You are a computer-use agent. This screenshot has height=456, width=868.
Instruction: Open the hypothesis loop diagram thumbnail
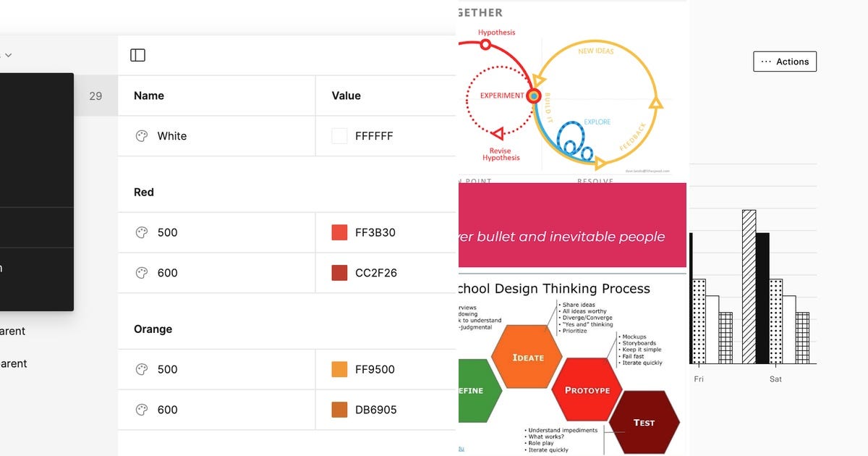(x=572, y=91)
